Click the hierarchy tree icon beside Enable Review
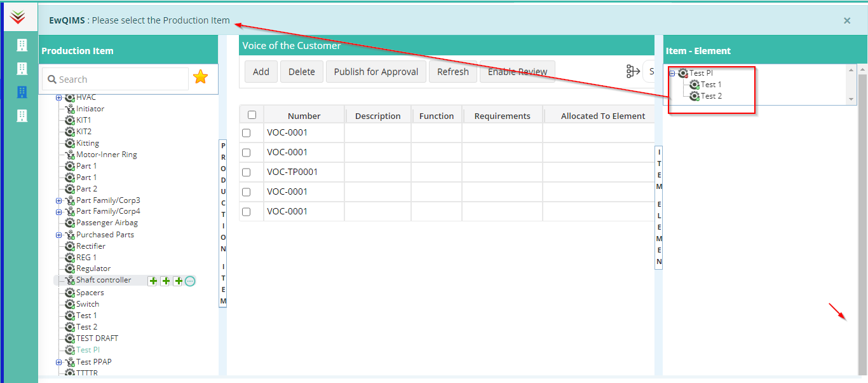The height and width of the screenshot is (383, 868). pos(633,71)
